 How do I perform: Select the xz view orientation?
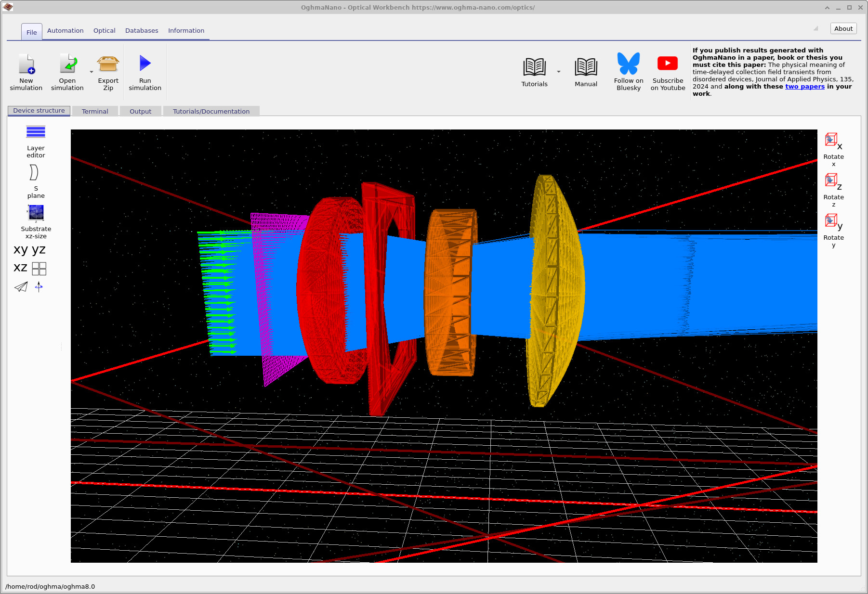[x=20, y=268]
